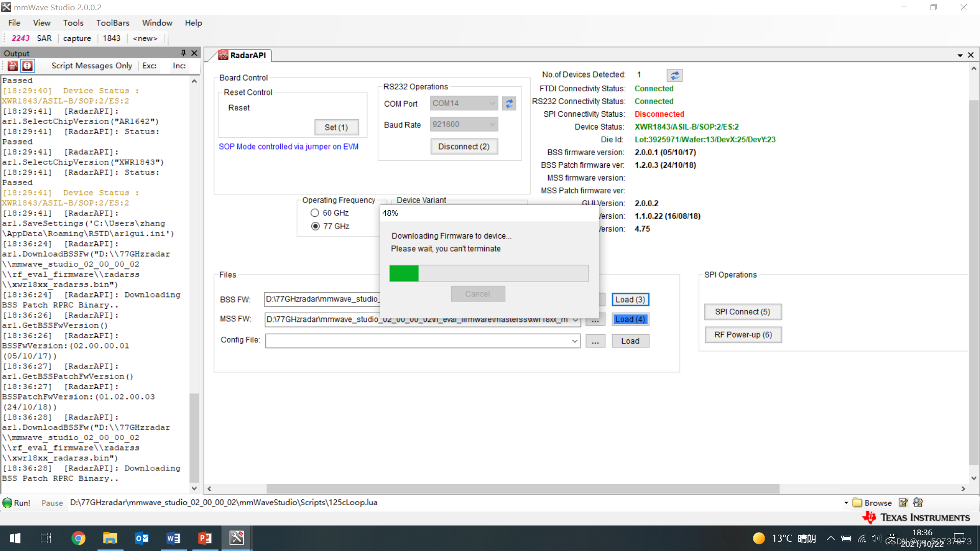980x551 pixels.
Task: Click the firmware download progress bar
Action: point(488,273)
